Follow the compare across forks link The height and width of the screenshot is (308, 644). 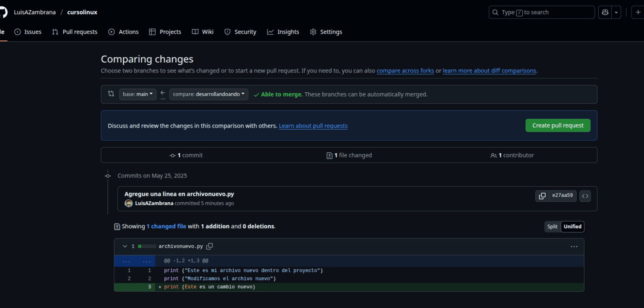[x=405, y=70]
